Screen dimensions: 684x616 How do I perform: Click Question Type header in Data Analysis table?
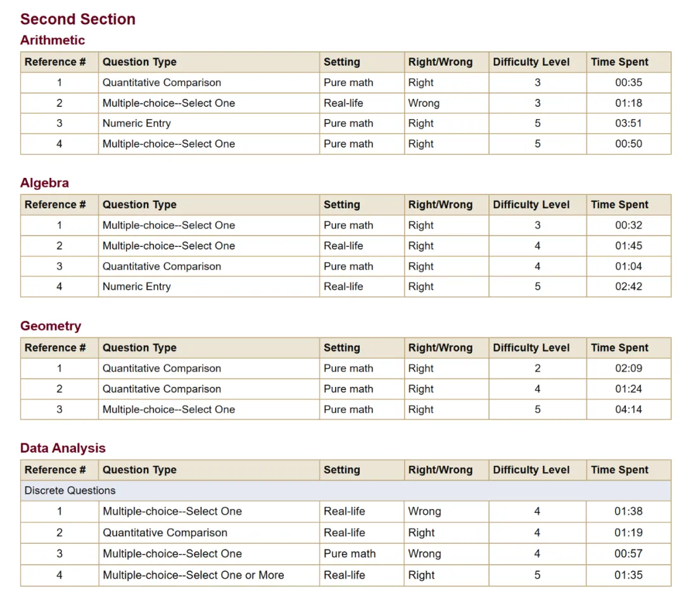coord(139,470)
